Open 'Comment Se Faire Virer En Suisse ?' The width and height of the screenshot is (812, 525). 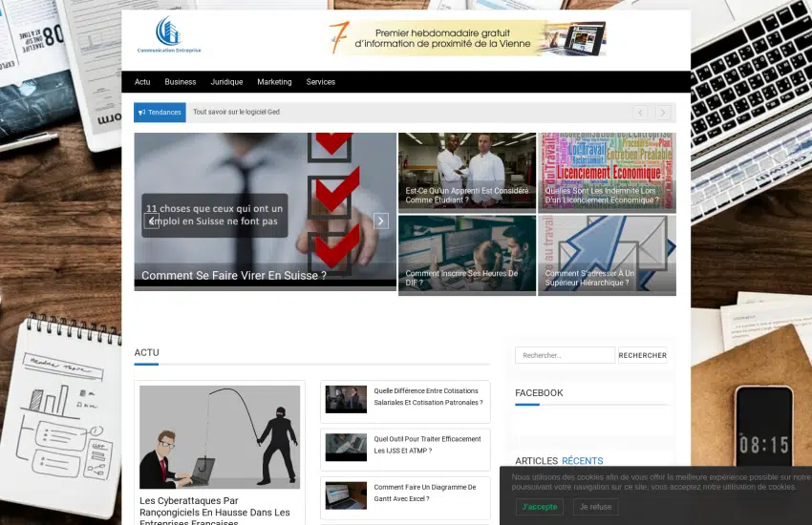click(x=234, y=276)
